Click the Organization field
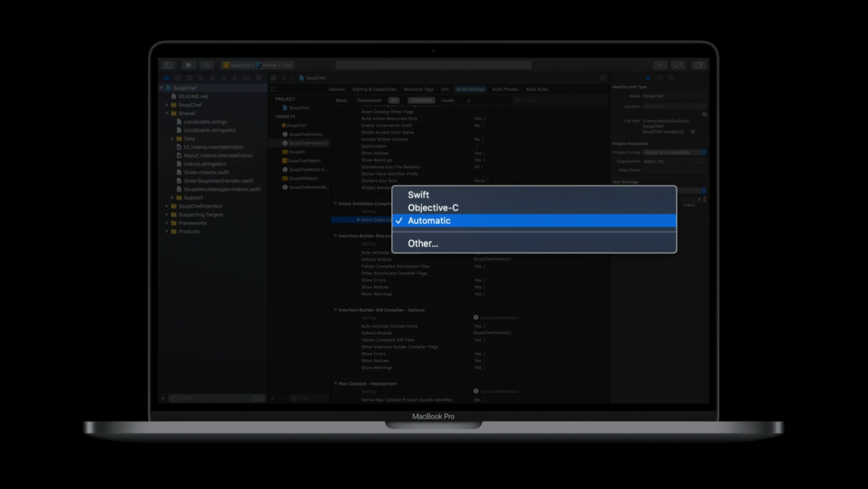The image size is (868, 489). 674,161
